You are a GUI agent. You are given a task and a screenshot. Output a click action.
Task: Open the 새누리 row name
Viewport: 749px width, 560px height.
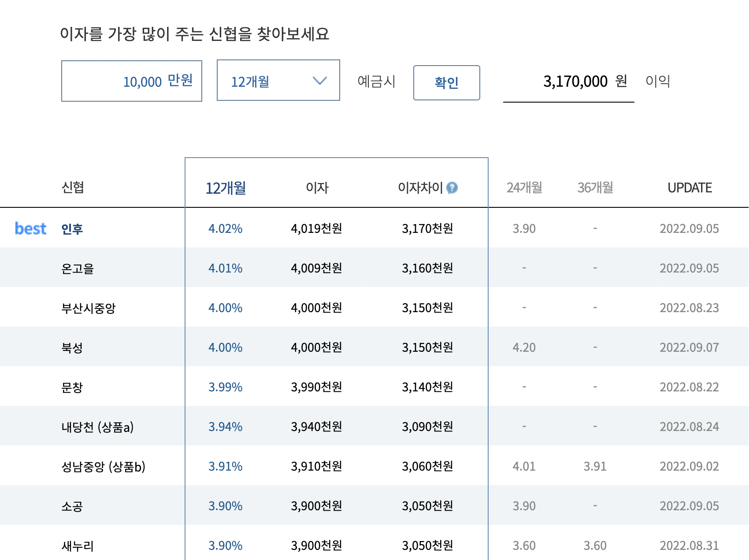[78, 546]
